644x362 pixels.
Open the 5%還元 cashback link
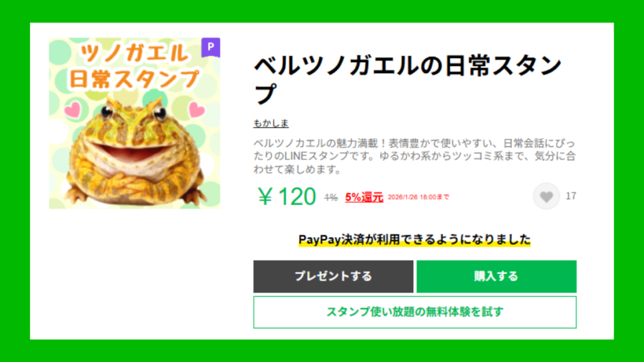[364, 197]
